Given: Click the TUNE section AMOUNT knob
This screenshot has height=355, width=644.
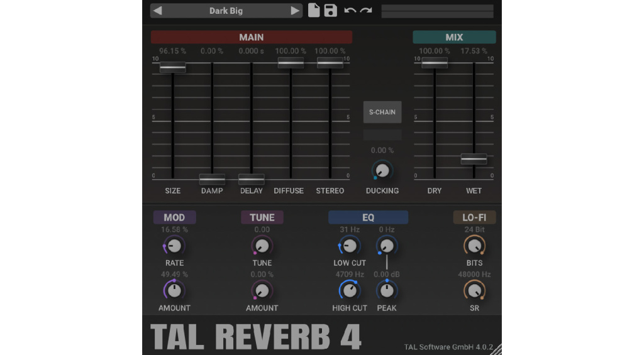Looking at the screenshot, I should click(262, 290).
